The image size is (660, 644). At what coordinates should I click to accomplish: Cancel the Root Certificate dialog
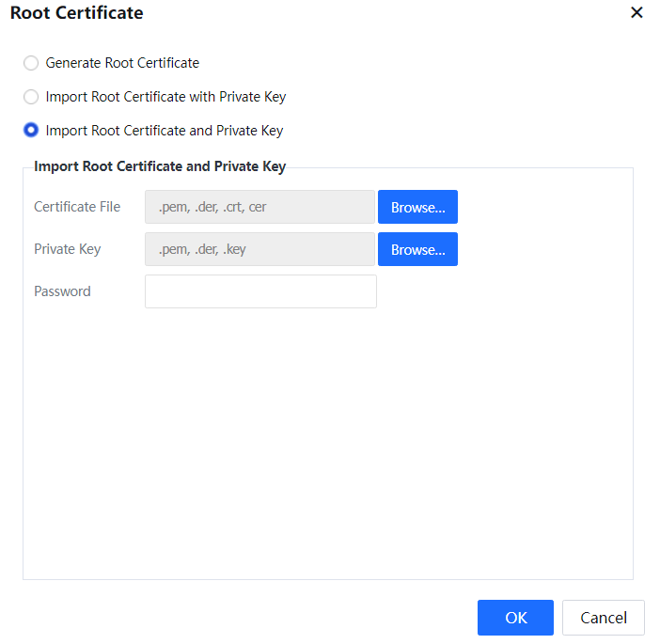[x=603, y=618]
